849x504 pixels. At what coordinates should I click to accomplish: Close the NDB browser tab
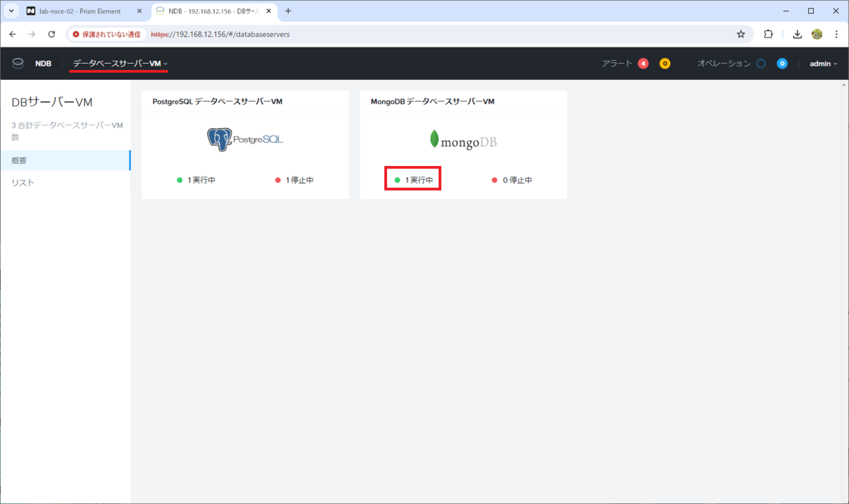click(x=268, y=11)
